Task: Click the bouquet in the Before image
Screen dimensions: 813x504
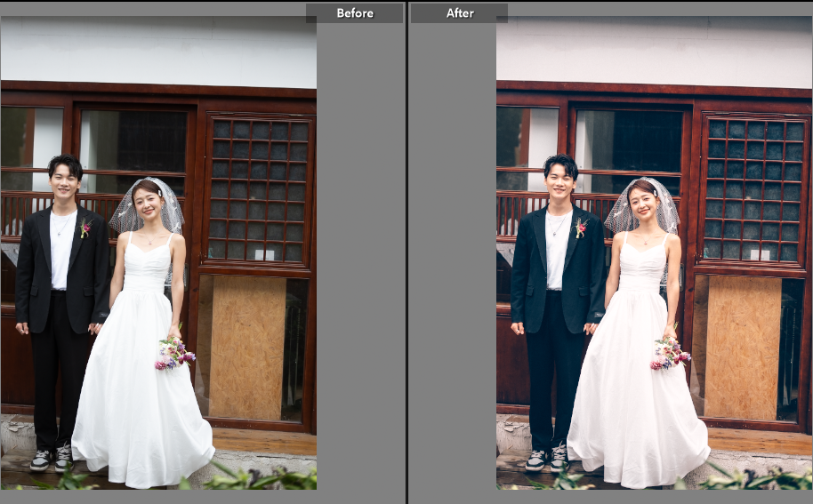Action: 174,353
